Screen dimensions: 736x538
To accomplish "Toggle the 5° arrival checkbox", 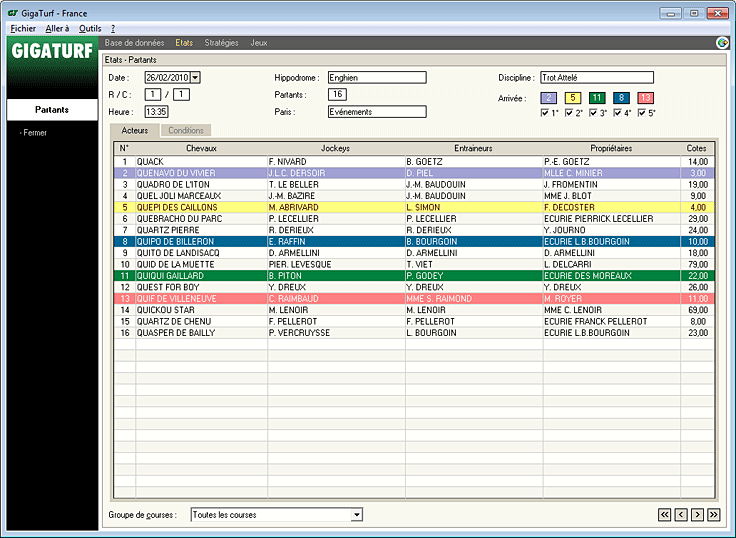I will (642, 113).
